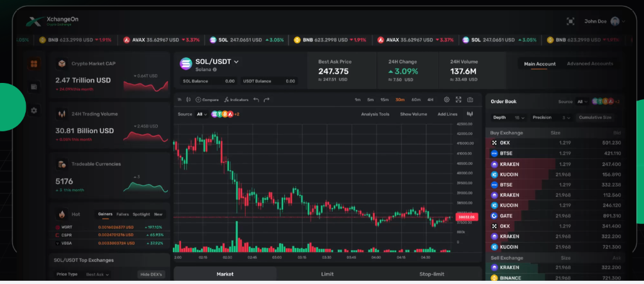This screenshot has width=644, height=284.
Task: Switch to Main Account tab
Action: (x=540, y=64)
